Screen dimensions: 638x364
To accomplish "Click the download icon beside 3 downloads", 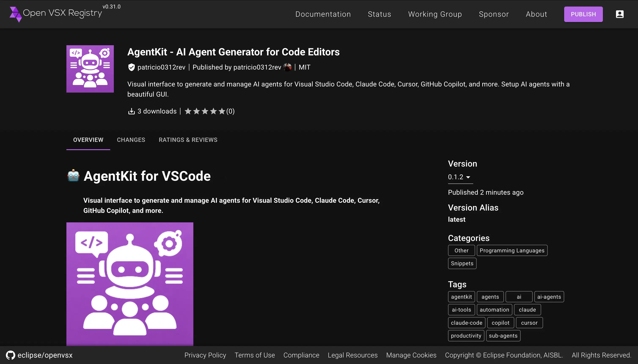I will 131,111.
